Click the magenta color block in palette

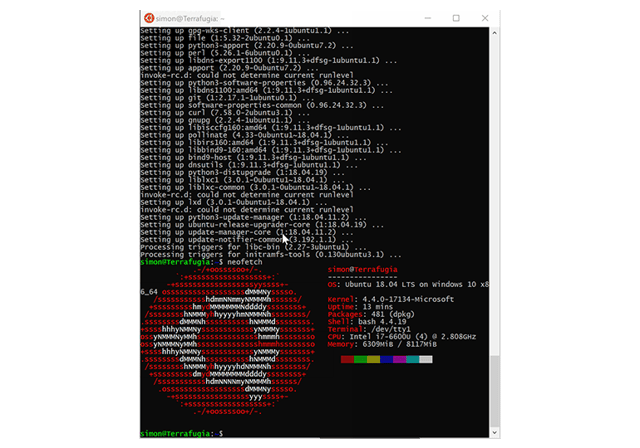400,359
